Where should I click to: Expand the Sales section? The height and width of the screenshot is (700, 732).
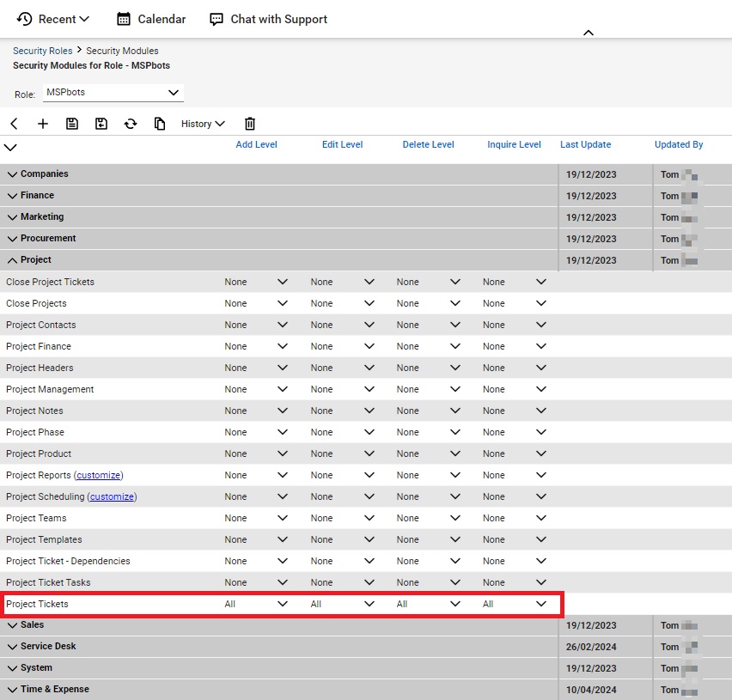tap(12, 624)
